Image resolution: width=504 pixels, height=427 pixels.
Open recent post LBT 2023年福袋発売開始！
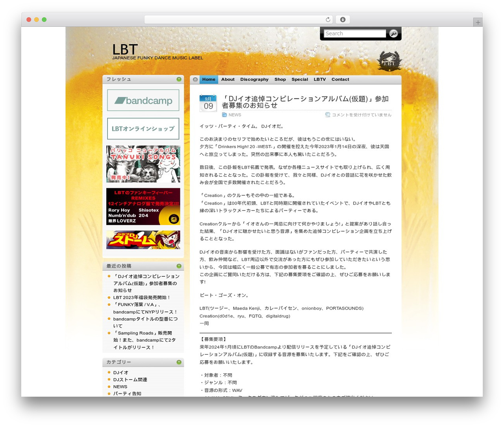(x=142, y=297)
